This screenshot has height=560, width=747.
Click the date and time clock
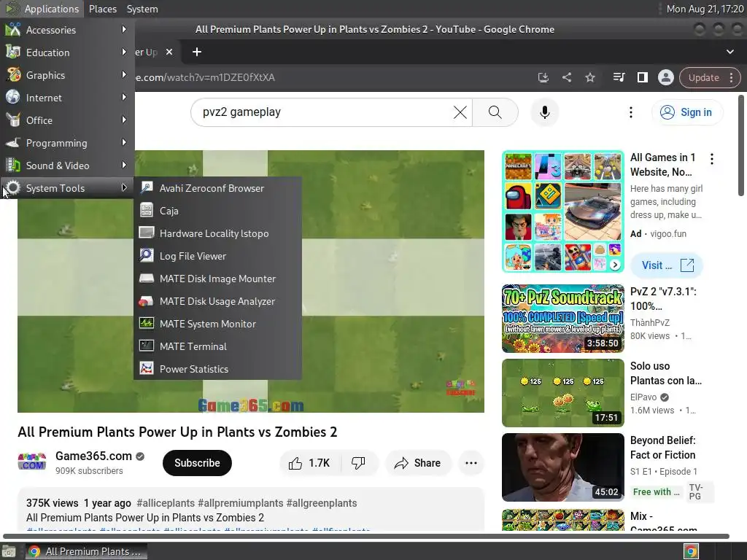tap(704, 9)
